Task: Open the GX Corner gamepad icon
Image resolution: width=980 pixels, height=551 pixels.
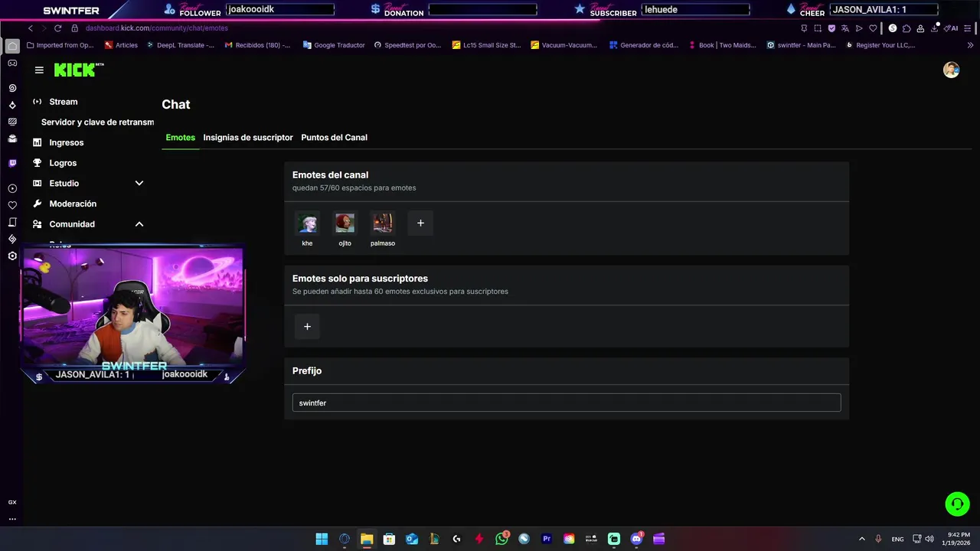Action: pos(12,64)
